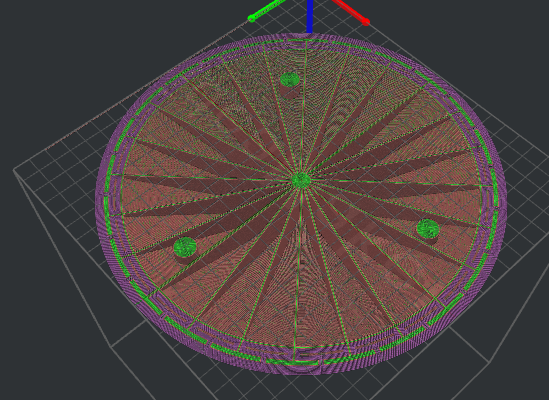Click the blue Z axis line
Viewport: 549px width, 400px height.
(310, 16)
